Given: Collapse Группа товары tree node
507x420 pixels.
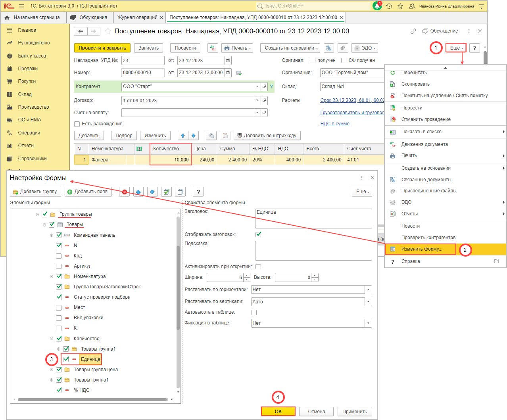Looking at the screenshot, I should (x=37, y=215).
